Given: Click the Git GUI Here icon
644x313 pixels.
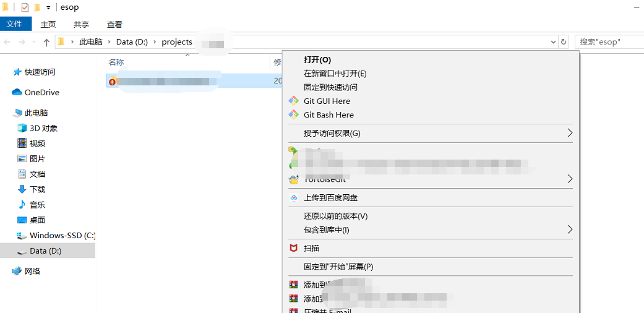Looking at the screenshot, I should (293, 101).
